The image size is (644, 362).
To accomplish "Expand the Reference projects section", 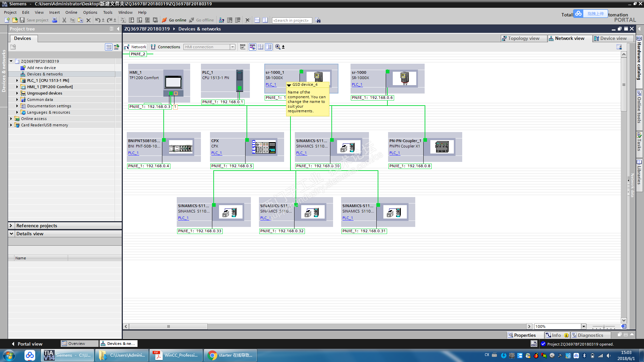I will click(x=11, y=226).
